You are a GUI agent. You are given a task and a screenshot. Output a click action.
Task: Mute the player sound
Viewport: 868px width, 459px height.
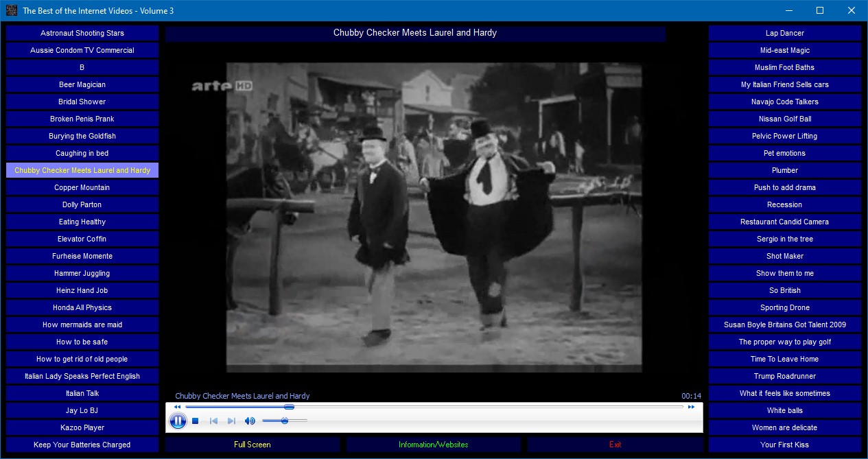[x=250, y=421]
